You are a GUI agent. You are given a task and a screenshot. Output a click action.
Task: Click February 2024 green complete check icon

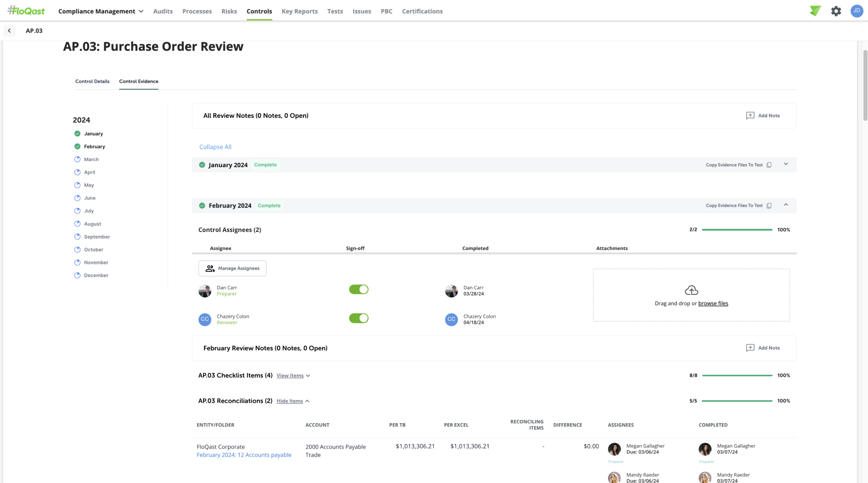coord(202,206)
